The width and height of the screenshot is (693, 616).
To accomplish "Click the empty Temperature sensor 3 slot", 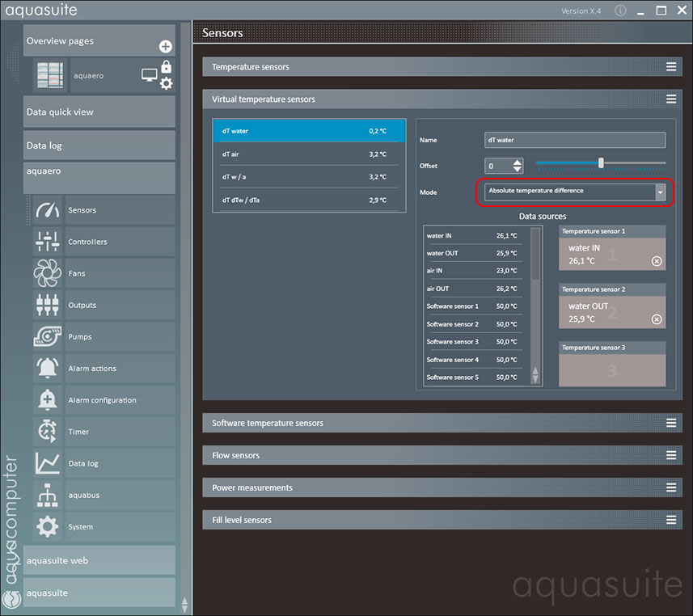I will (612, 370).
